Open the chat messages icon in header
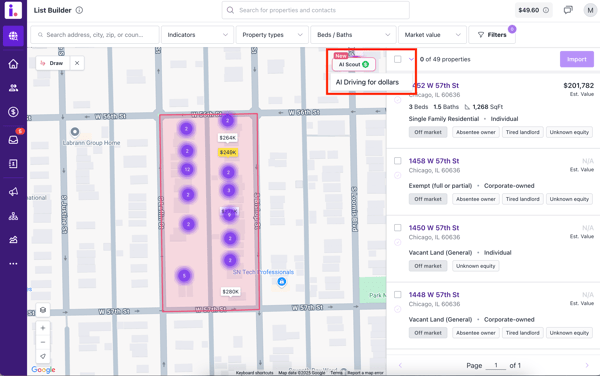Screen dimensions: 600x376 (x=568, y=10)
